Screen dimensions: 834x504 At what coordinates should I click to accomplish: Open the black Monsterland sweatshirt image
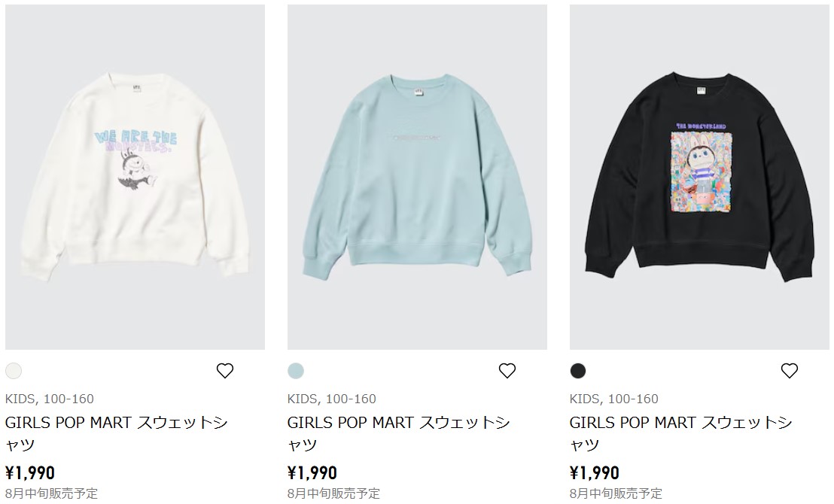[x=699, y=177]
